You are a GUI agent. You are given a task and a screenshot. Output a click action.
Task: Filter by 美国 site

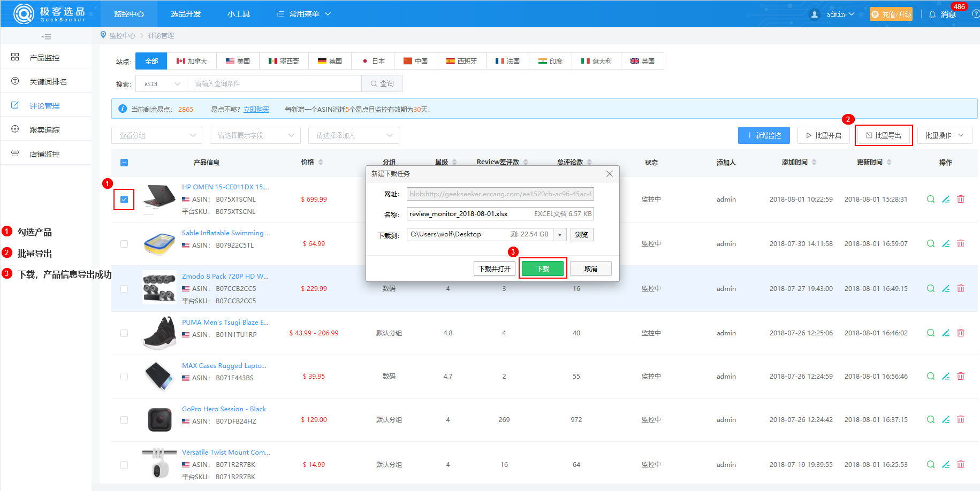(x=238, y=61)
